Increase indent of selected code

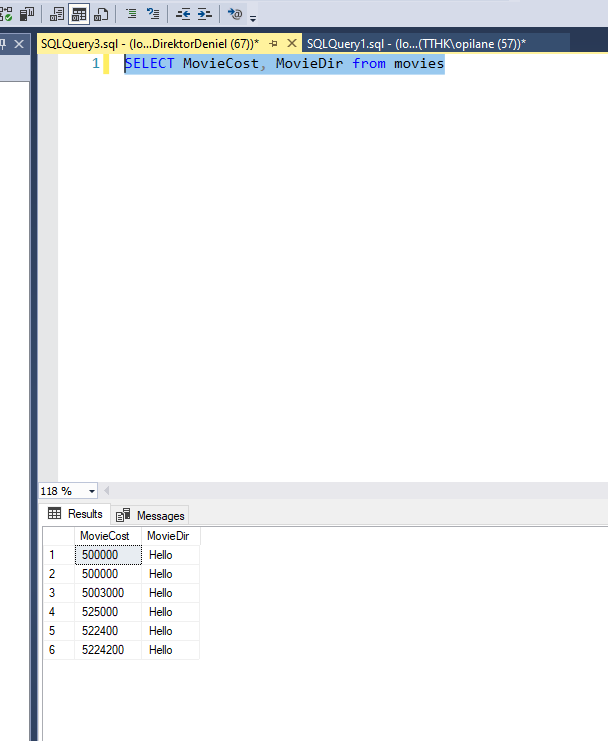tap(204, 14)
